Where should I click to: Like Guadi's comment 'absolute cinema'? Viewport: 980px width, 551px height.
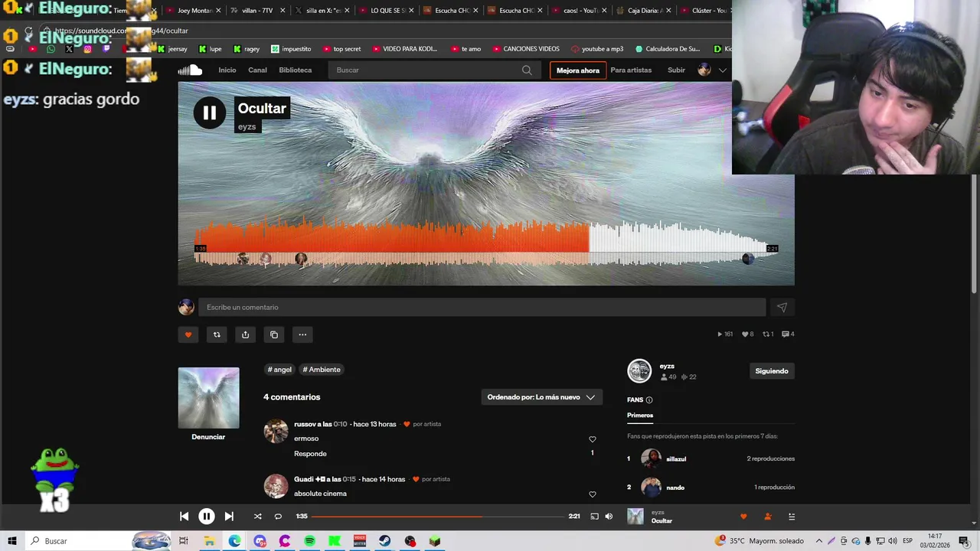(592, 494)
